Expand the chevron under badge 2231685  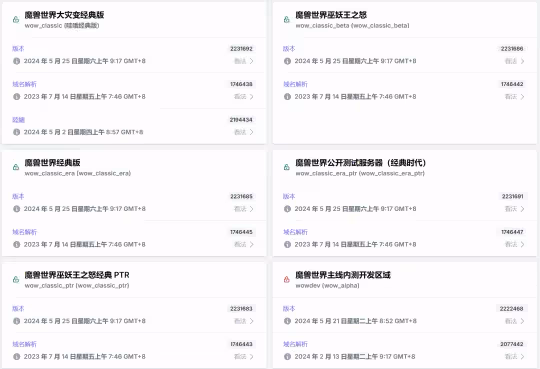[x=252, y=209]
